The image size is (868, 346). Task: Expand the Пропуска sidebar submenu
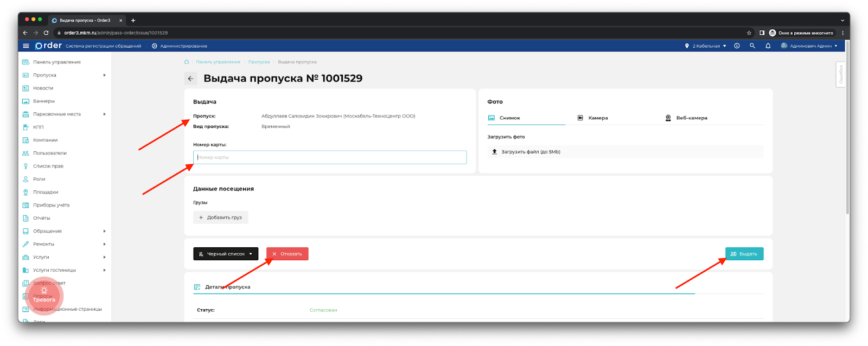(104, 75)
